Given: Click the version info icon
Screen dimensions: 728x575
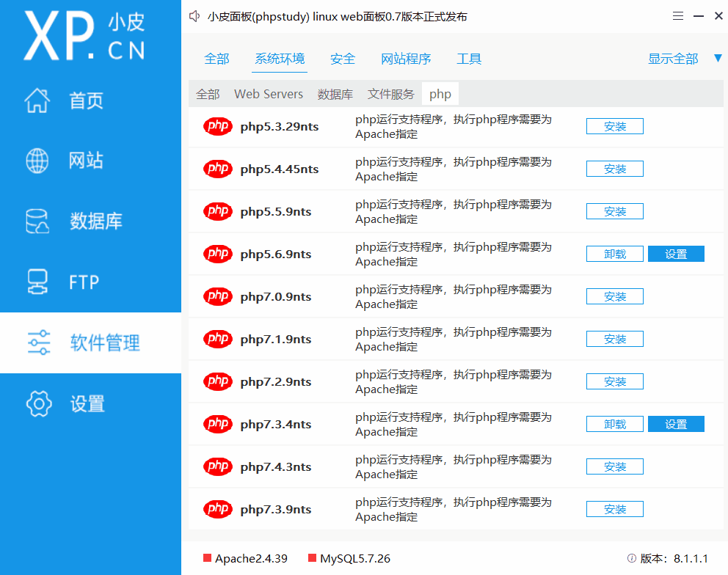Looking at the screenshot, I should (x=632, y=559).
